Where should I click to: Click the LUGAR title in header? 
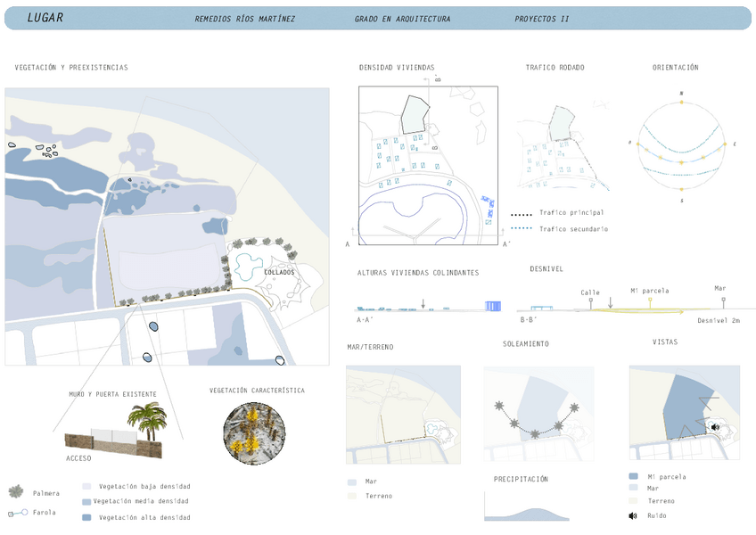pos(45,18)
